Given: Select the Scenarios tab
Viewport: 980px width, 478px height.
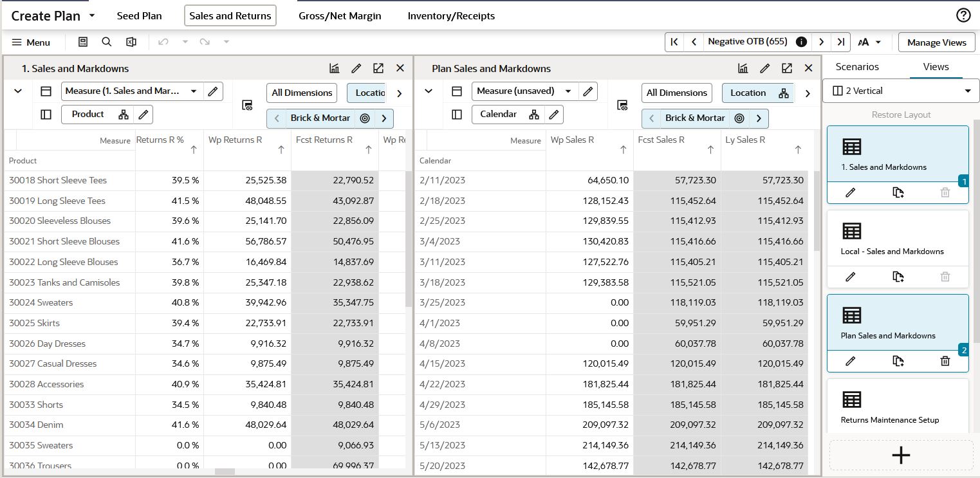Looking at the screenshot, I should (x=857, y=66).
